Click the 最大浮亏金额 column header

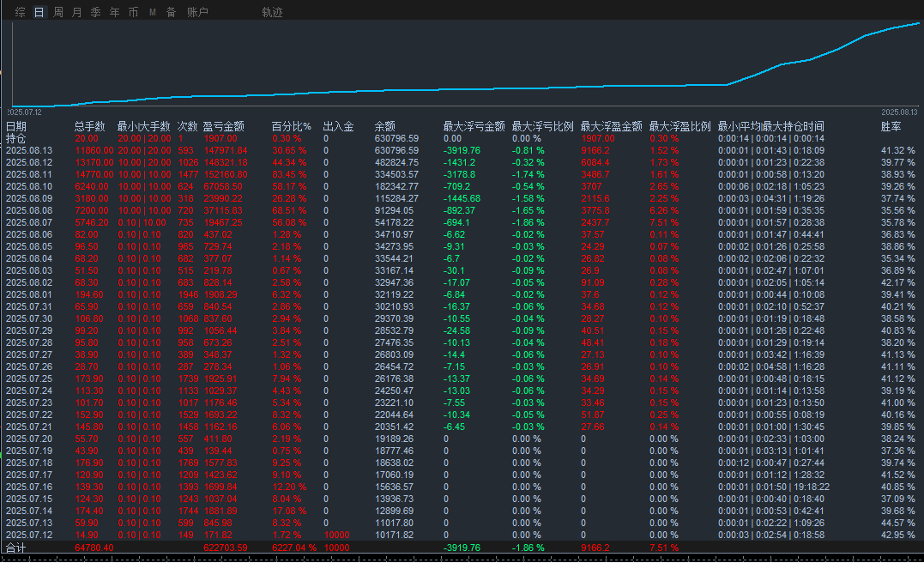(x=474, y=126)
